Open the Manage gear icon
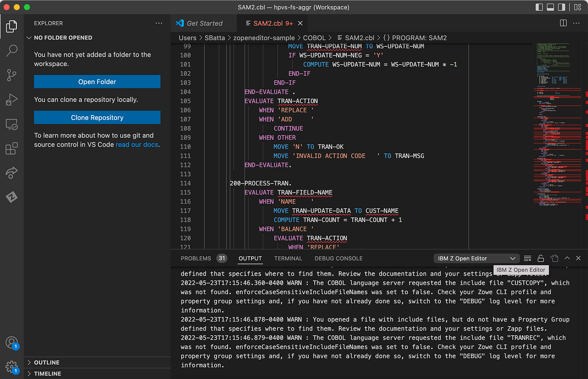 click(x=12, y=367)
